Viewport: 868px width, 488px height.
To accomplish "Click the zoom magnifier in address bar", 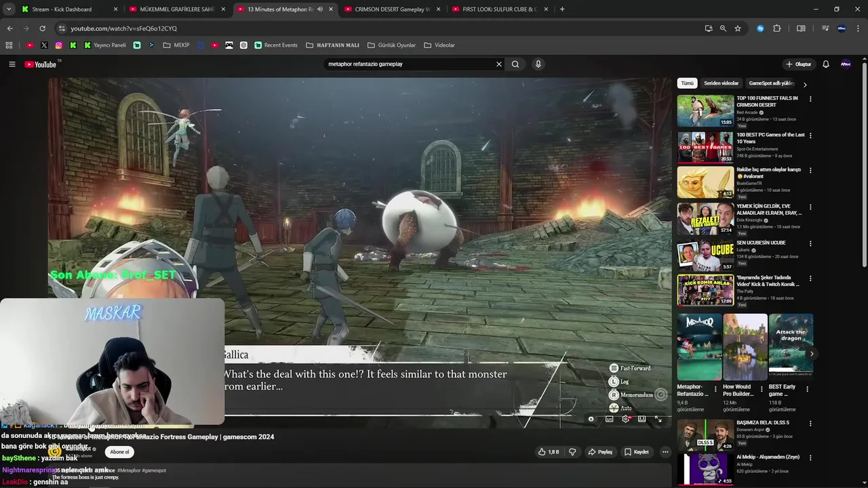I will [x=723, y=28].
